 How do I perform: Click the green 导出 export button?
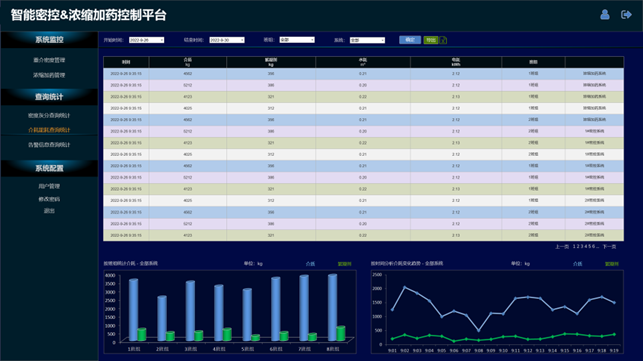(431, 40)
